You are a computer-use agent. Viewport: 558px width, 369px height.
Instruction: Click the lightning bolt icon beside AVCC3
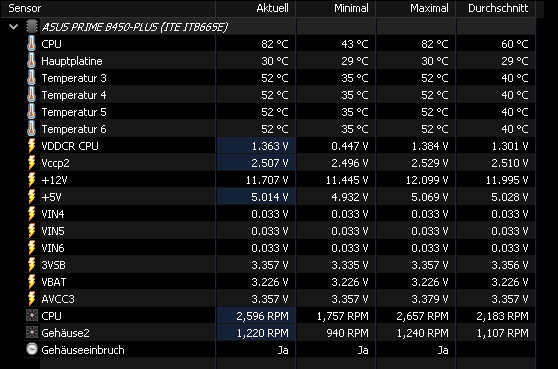point(32,299)
